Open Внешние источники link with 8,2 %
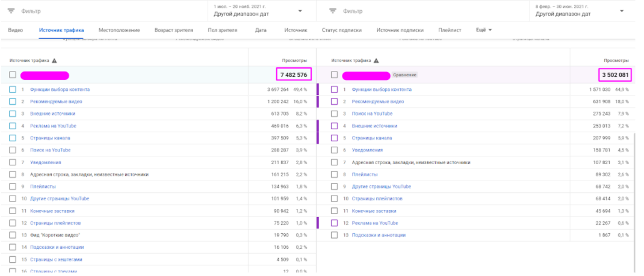The height and width of the screenshot is (276, 644). point(52,114)
